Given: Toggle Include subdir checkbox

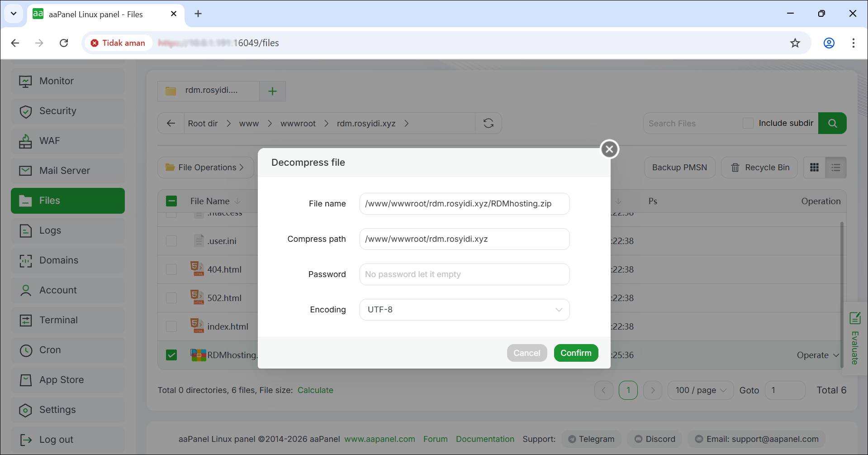Looking at the screenshot, I should tap(748, 123).
